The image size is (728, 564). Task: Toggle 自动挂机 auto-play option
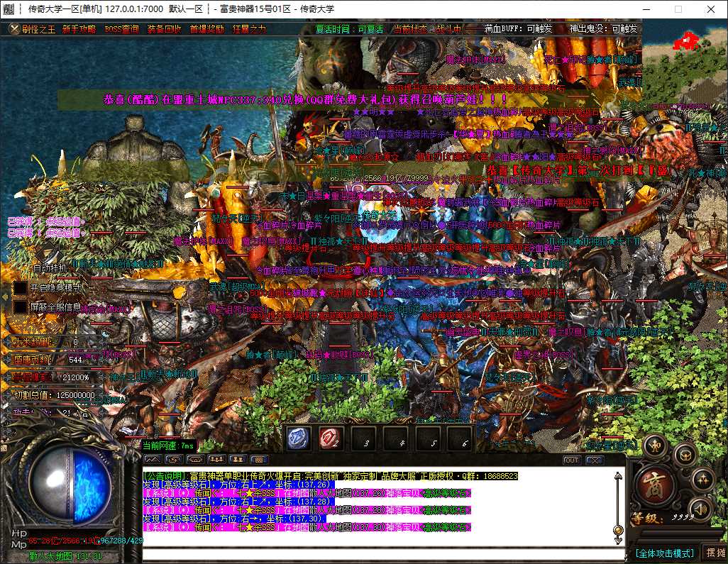[x=50, y=268]
